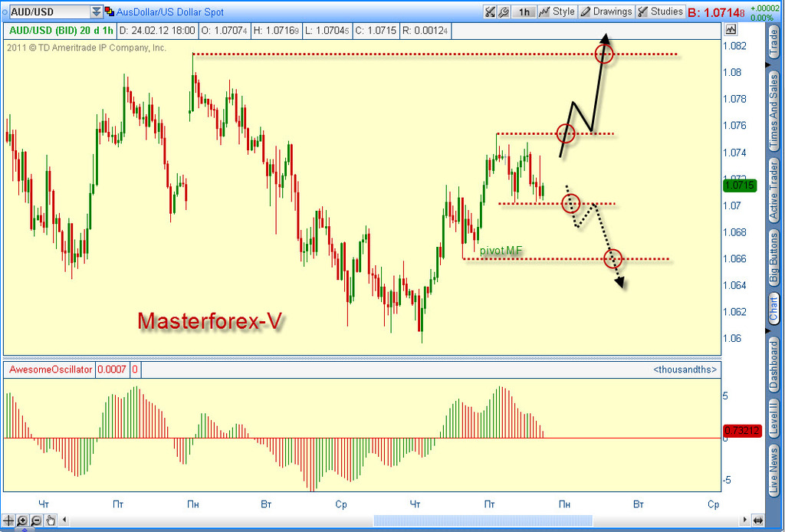Open the Drawings menu
This screenshot has height=532, width=785.
pyautogui.click(x=606, y=11)
